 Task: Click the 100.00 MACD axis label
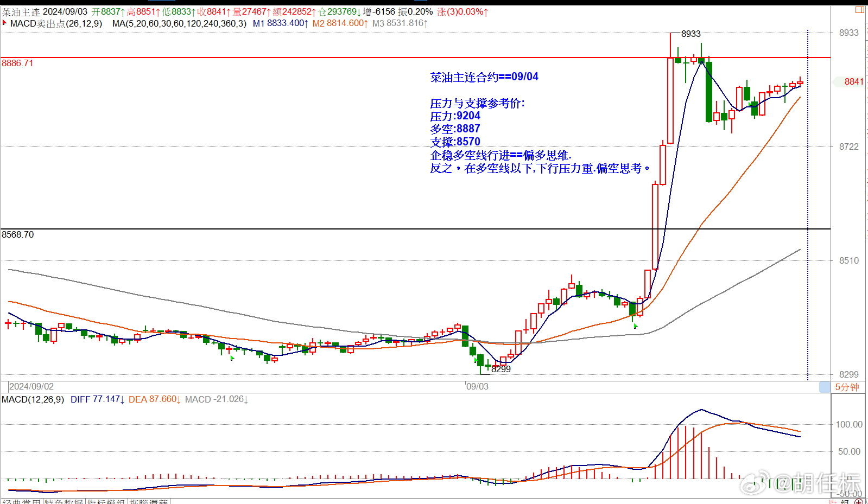[849, 424]
